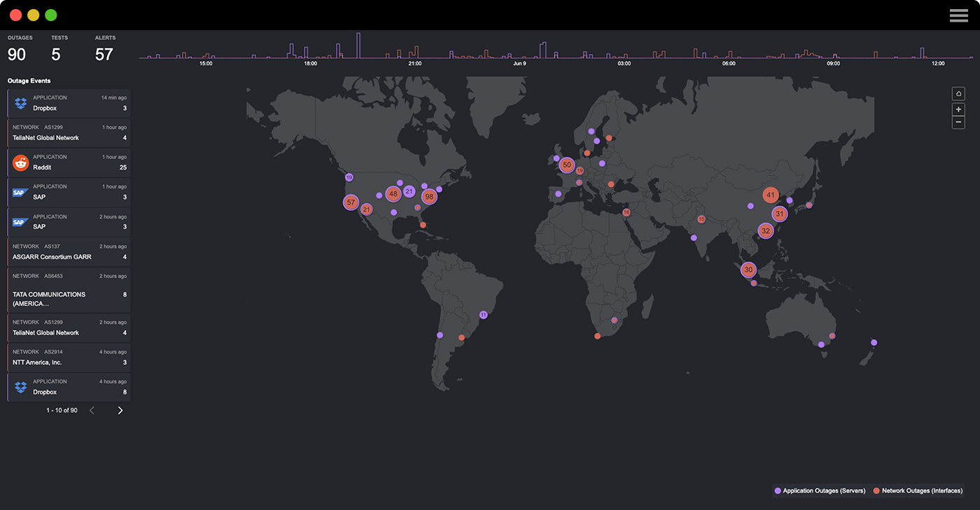Expand the 57 outage cluster marker
This screenshot has height=510, width=980.
351,202
